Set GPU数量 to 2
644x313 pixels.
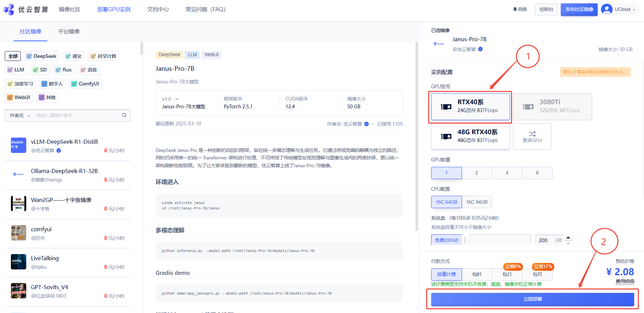477,173
